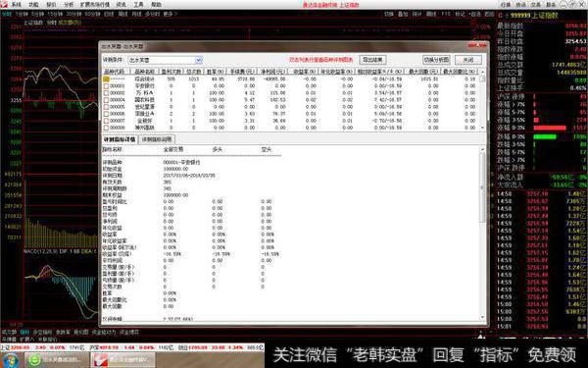Open the green browser taskbar icon

pyautogui.click(x=34, y=360)
